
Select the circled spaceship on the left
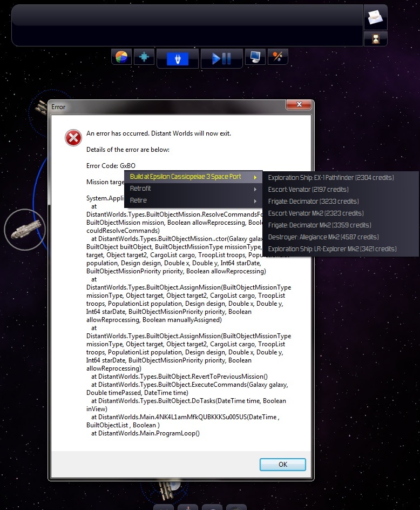pos(25,229)
